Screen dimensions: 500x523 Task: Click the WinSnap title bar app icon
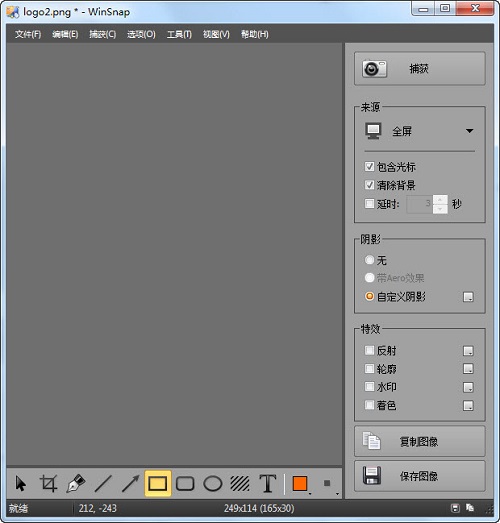(x=13, y=12)
